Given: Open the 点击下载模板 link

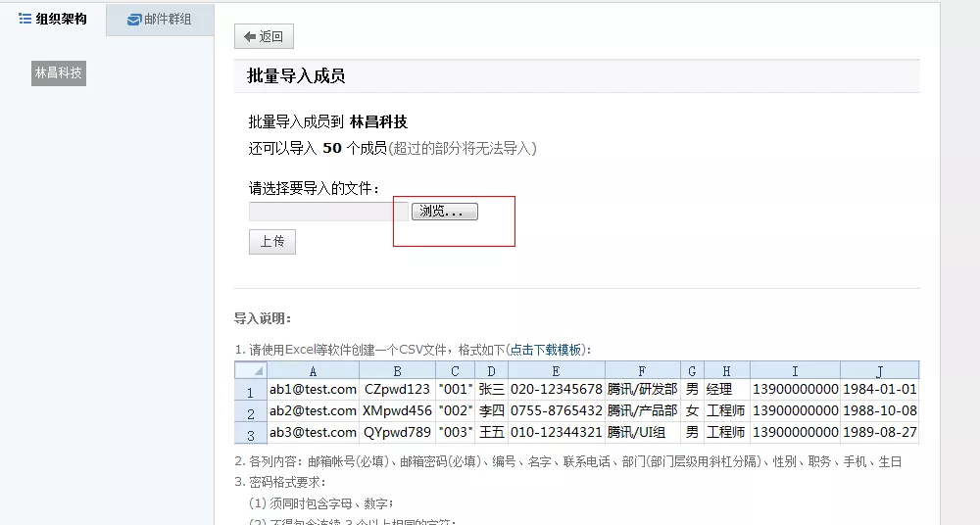Looking at the screenshot, I should click(x=546, y=350).
